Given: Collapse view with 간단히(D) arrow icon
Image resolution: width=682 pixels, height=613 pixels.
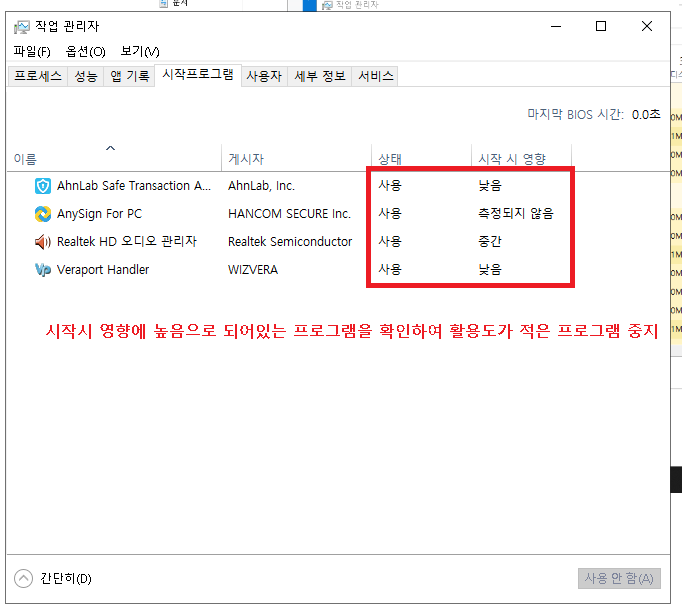Looking at the screenshot, I should (x=23, y=578).
